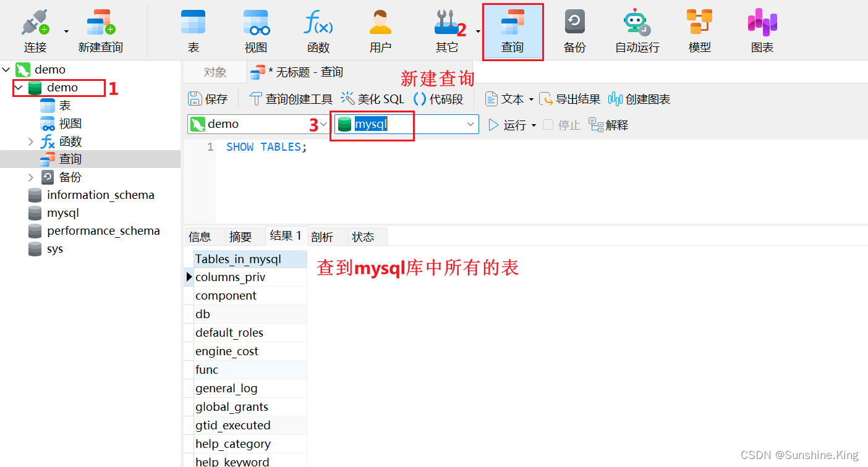The image size is (868, 467).
Task: Switch to the 剖析 result tab
Action: (322, 237)
